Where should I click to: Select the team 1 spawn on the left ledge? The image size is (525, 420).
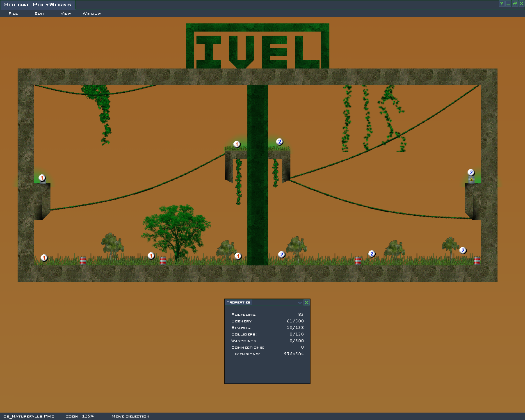tap(42, 178)
